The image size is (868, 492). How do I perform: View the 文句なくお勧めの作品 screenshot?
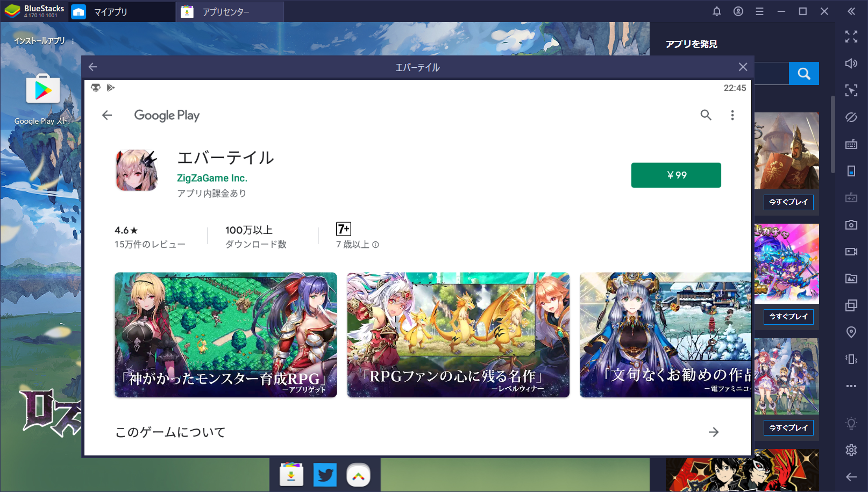[x=666, y=335]
